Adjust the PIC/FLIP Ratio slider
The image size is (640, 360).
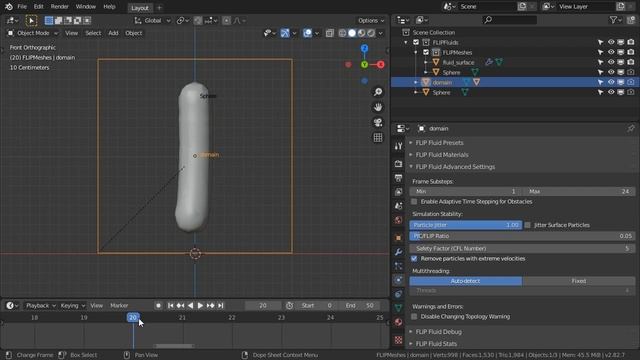[x=522, y=236]
